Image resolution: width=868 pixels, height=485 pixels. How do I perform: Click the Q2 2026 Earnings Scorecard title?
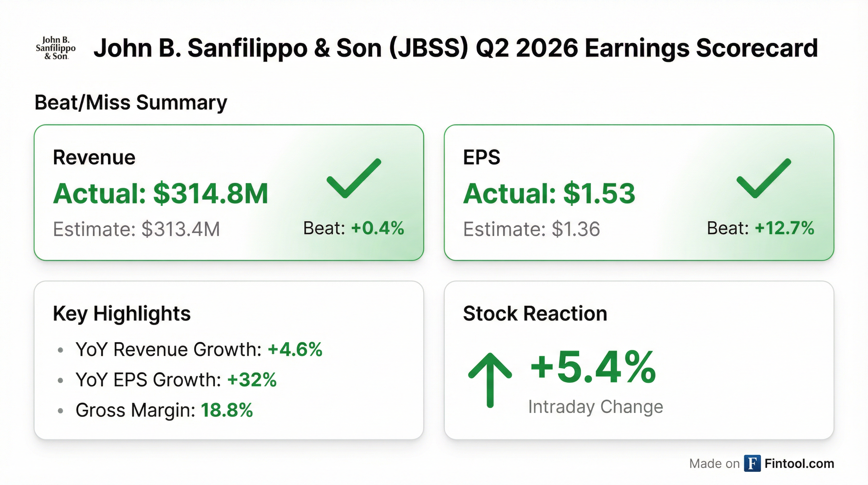click(x=455, y=48)
